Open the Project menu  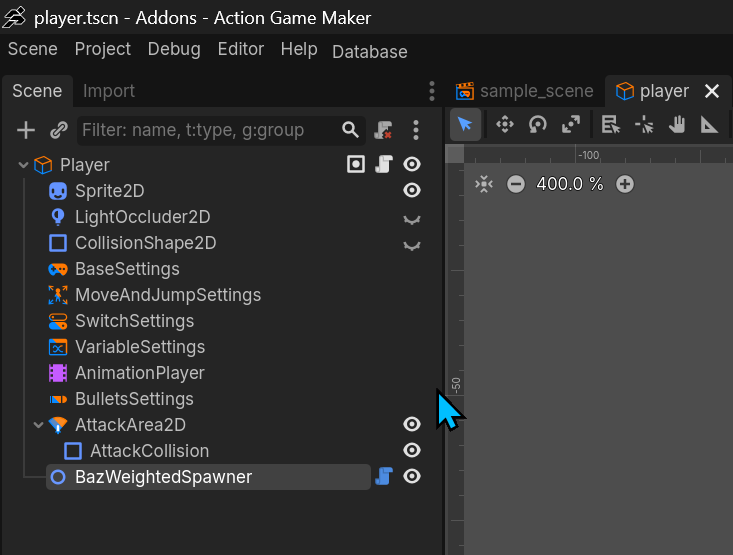[x=103, y=49]
